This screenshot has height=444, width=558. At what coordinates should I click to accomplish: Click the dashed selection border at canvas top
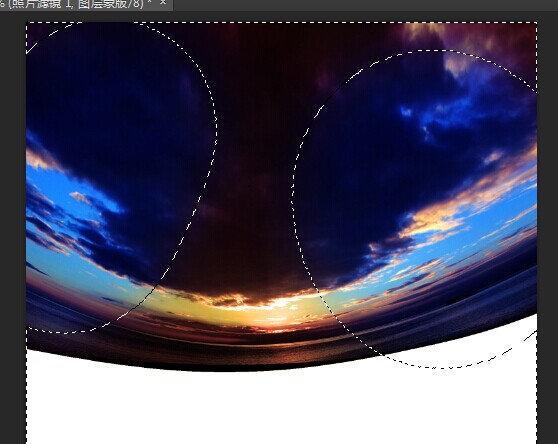[x=281, y=22]
